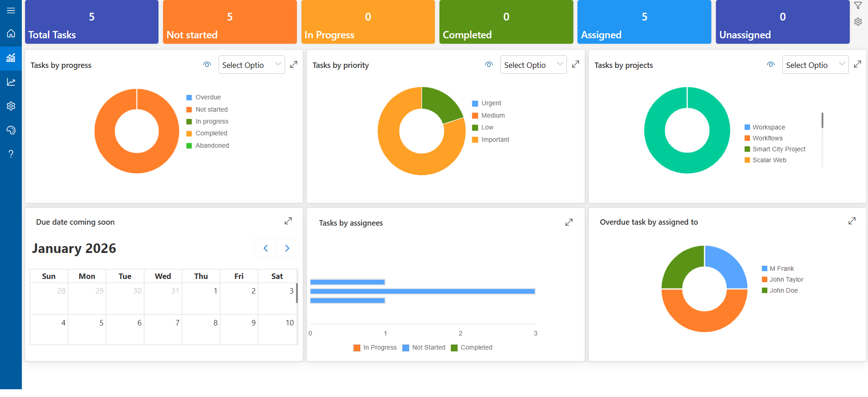Click the Smart City Project legend swatch
Viewport: 868px width, 397px height.
point(747,149)
